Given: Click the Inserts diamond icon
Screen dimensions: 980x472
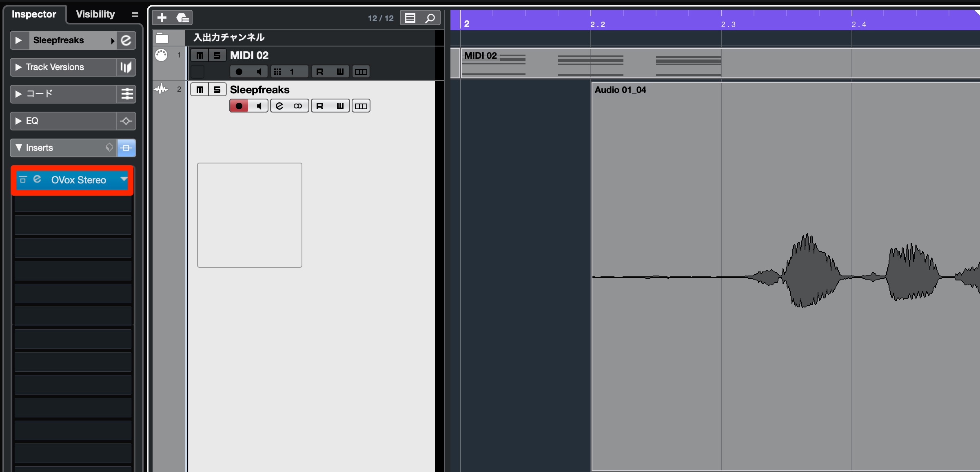Looking at the screenshot, I should [109, 147].
